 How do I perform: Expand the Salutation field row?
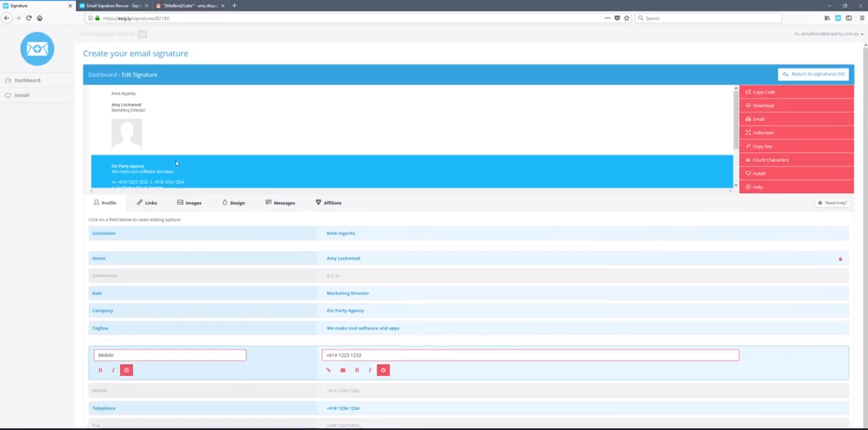469,233
